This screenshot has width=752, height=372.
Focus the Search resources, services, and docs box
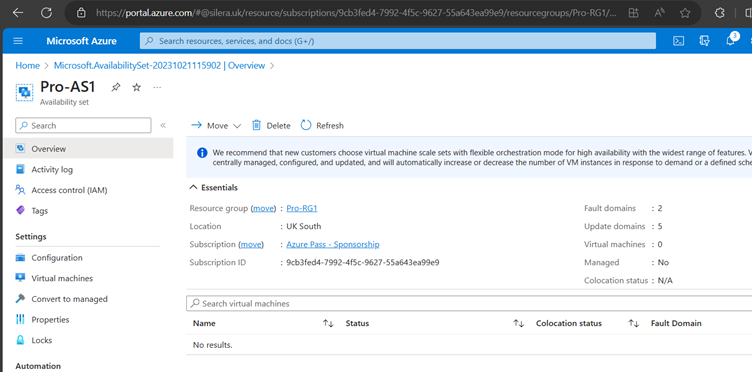click(398, 41)
